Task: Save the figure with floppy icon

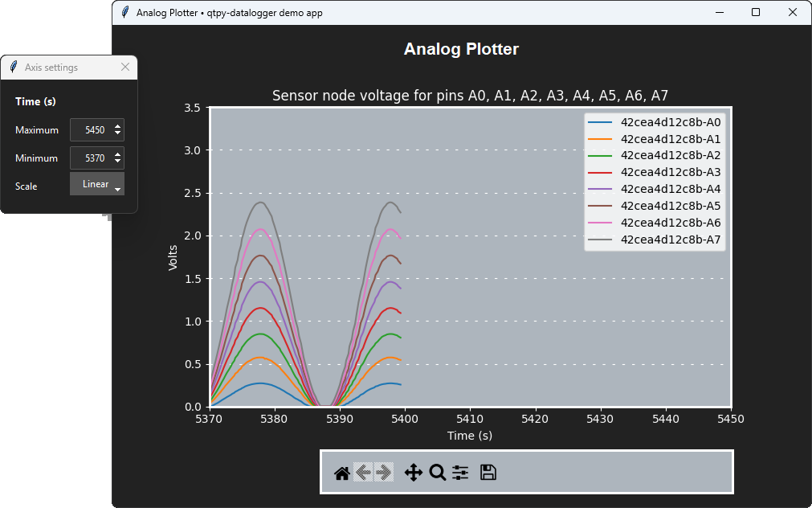Action: pyautogui.click(x=488, y=473)
